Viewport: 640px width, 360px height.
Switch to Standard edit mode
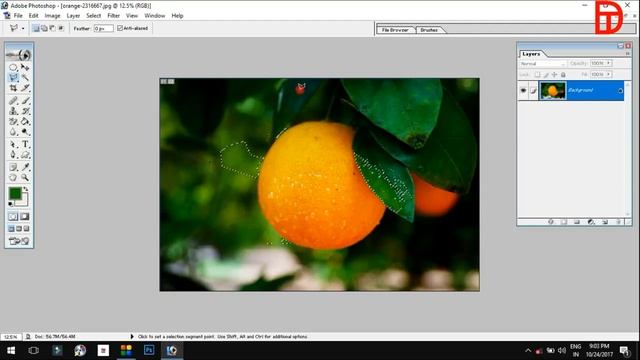pos(13,217)
